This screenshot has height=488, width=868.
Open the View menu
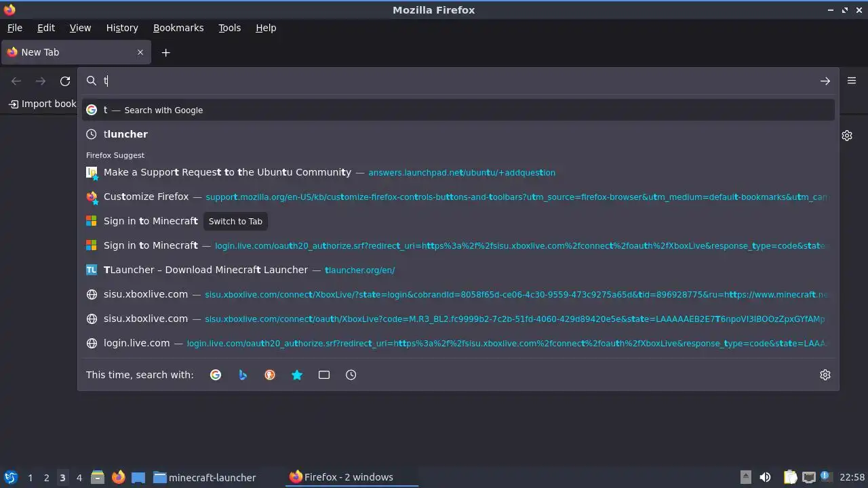[x=80, y=28]
